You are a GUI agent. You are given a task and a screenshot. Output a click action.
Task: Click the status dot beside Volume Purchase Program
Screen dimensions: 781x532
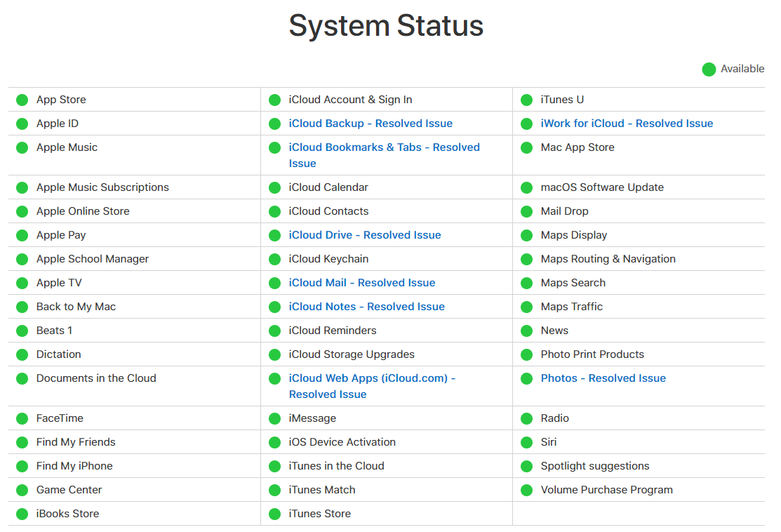pos(526,491)
